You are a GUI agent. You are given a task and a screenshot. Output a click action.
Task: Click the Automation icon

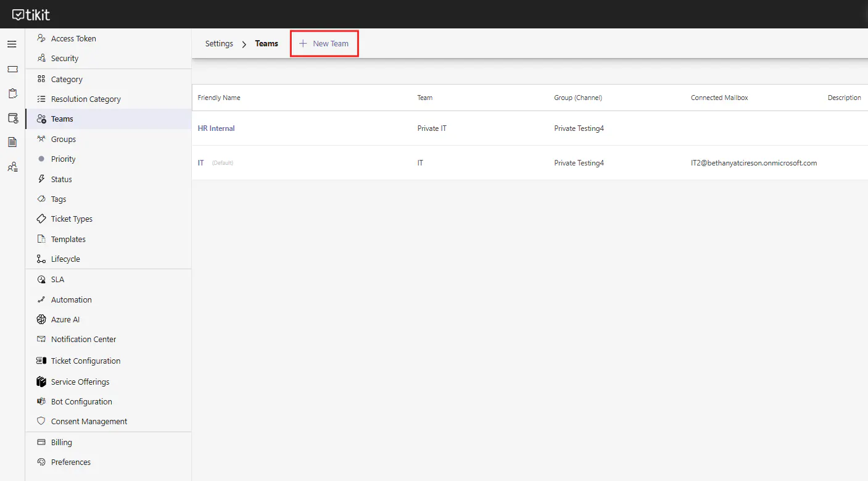[41, 299]
